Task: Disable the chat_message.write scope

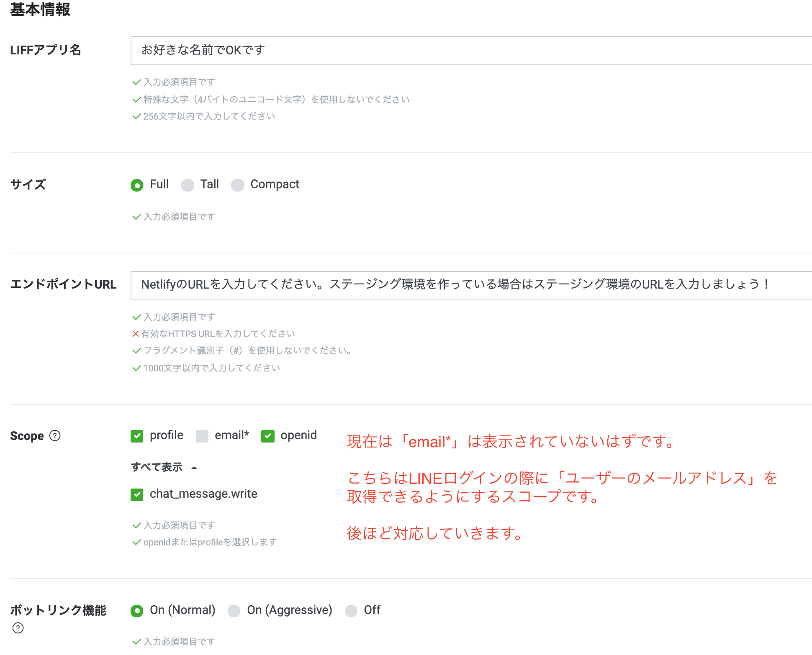Action: click(x=137, y=494)
